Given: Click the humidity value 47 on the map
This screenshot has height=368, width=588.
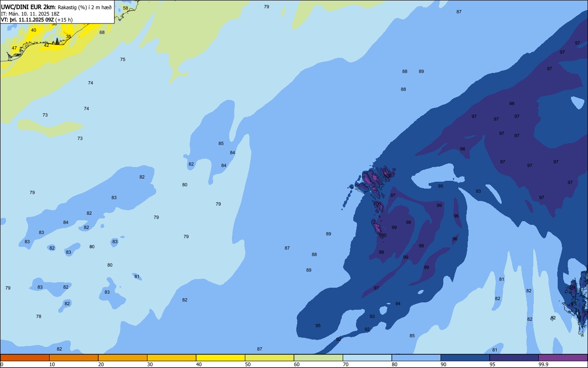Looking at the screenshot, I should 14,48.
